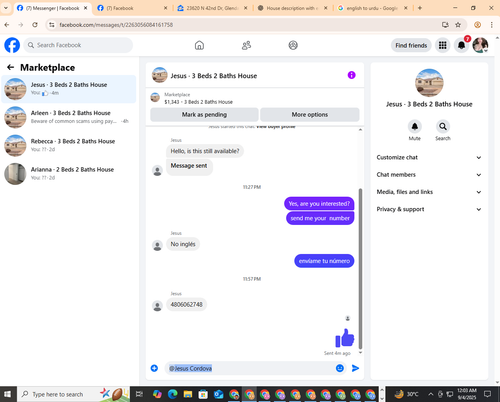Open the tab search dropdown arrow

coord(6,8)
